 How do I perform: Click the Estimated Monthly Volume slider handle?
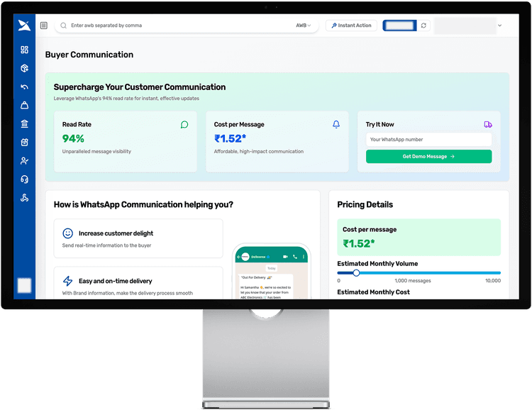click(x=356, y=272)
